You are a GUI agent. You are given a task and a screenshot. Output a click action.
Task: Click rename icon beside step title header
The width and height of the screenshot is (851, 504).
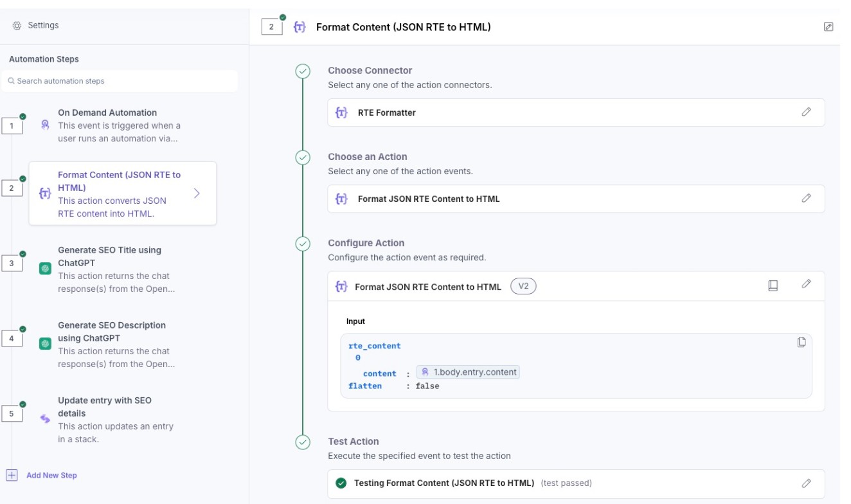click(x=829, y=26)
